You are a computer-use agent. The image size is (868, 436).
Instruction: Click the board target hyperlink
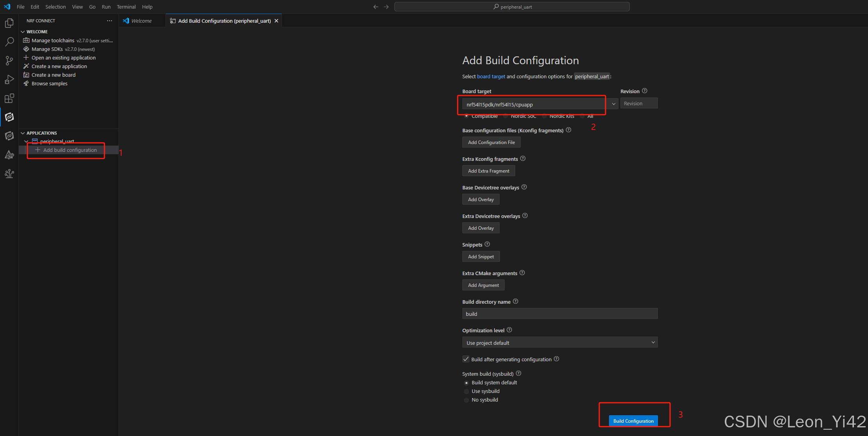click(491, 76)
